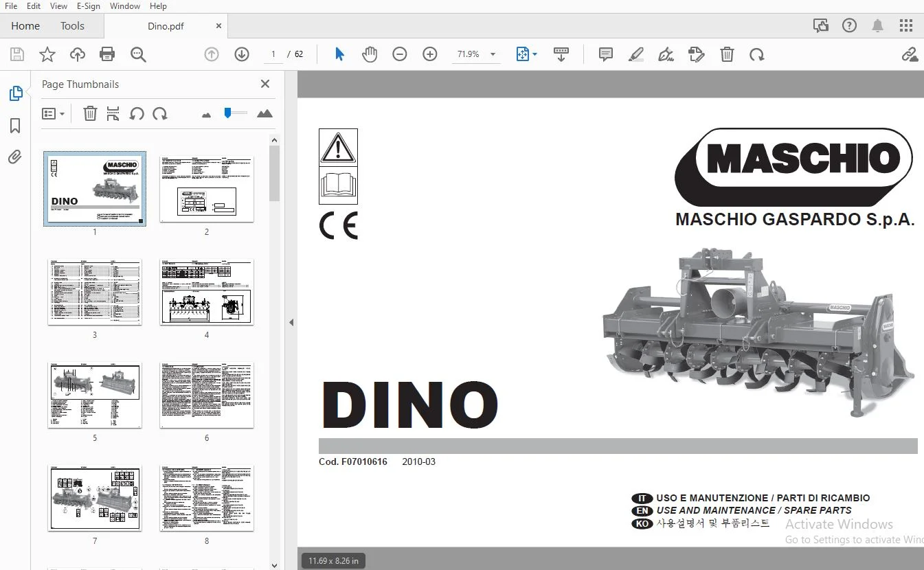
Task: Open the View menu
Action: click(58, 6)
